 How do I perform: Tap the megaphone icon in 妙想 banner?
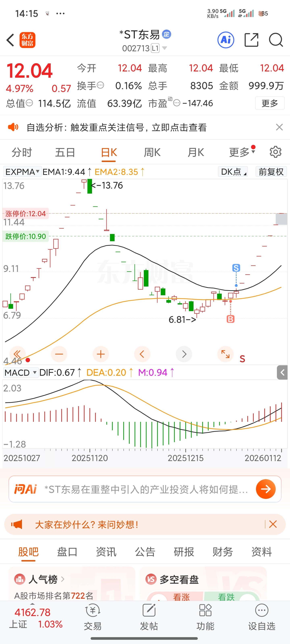tap(17, 524)
